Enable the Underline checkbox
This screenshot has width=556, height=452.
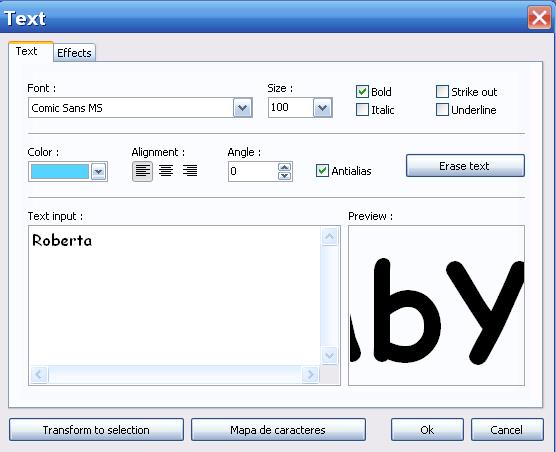click(442, 110)
